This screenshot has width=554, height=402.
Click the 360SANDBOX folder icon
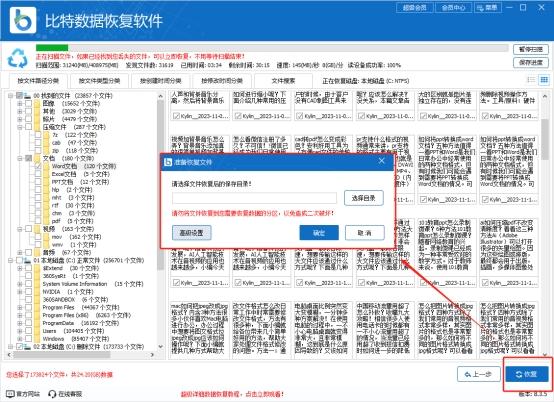coord(37,300)
